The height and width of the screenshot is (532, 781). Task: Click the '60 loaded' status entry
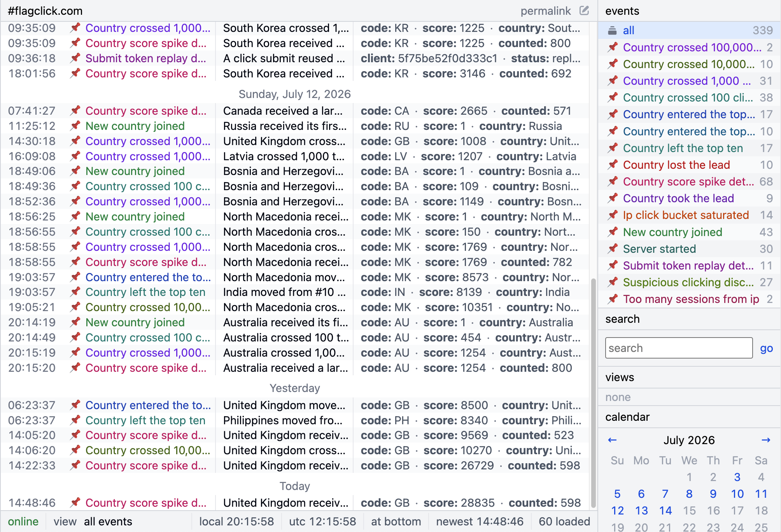click(x=564, y=521)
